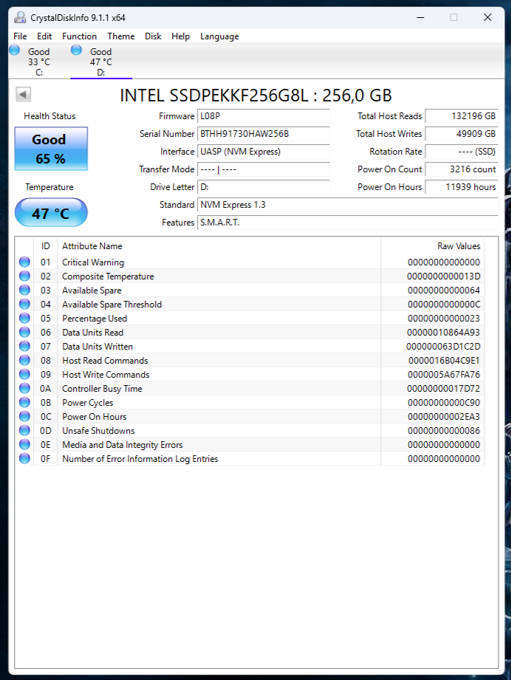This screenshot has height=680, width=511.
Task: Click status orb for Critical Warning
Action: click(25, 262)
